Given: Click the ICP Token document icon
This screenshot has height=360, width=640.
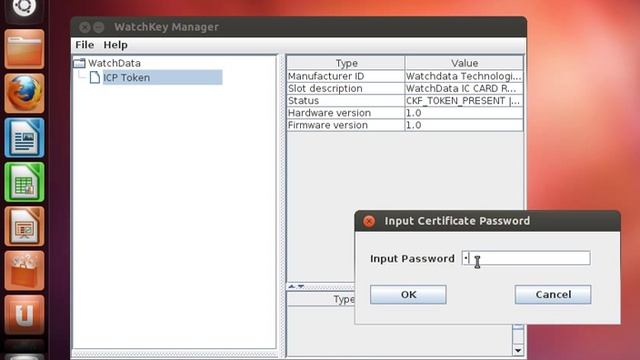Looking at the screenshot, I should (x=95, y=77).
